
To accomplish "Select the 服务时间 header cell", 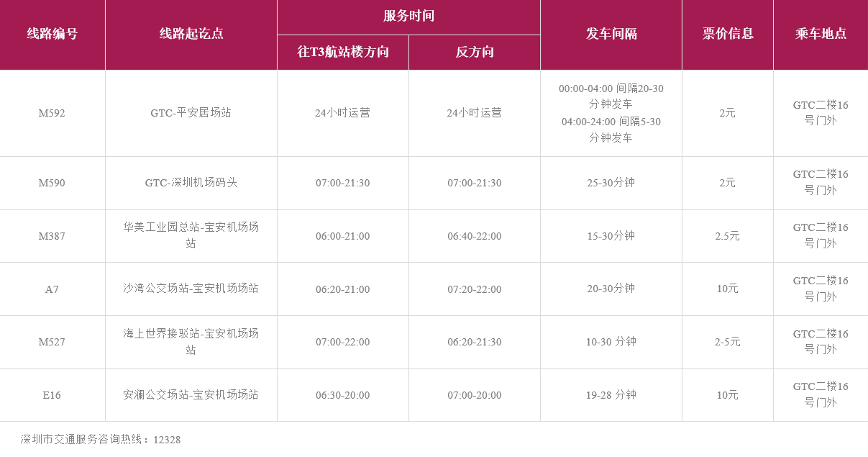I will click(408, 16).
